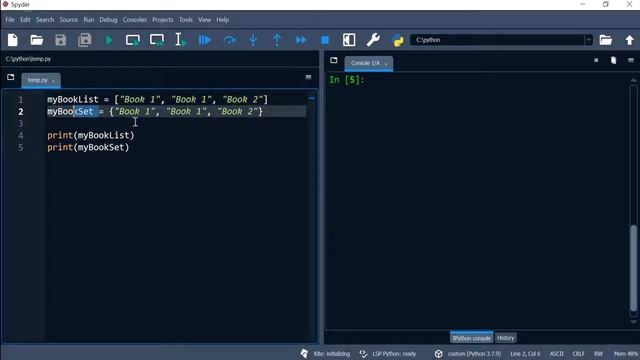Screen dimensions: 640x360
Task: Open editor file browse tabs icon
Action: pyautogui.click(x=11, y=77)
